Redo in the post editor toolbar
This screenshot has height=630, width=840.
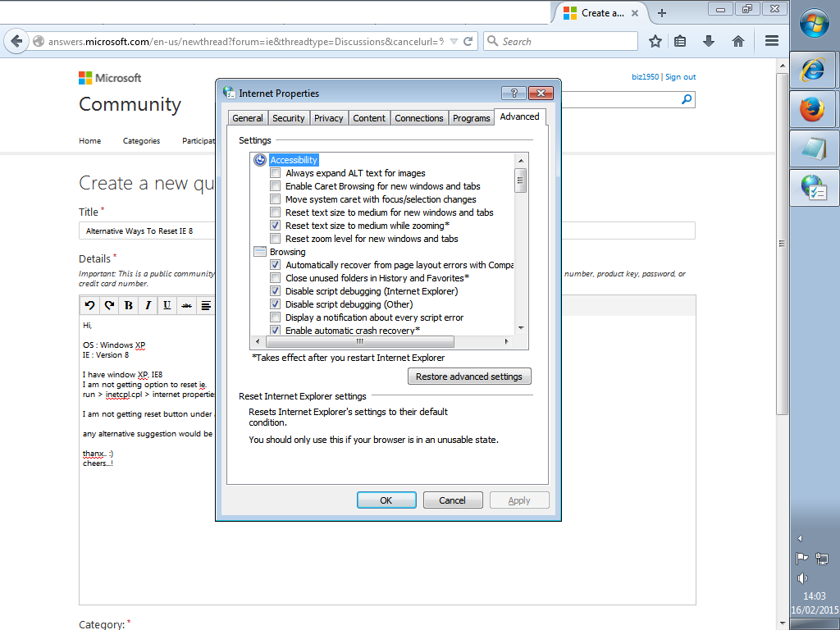(x=109, y=305)
